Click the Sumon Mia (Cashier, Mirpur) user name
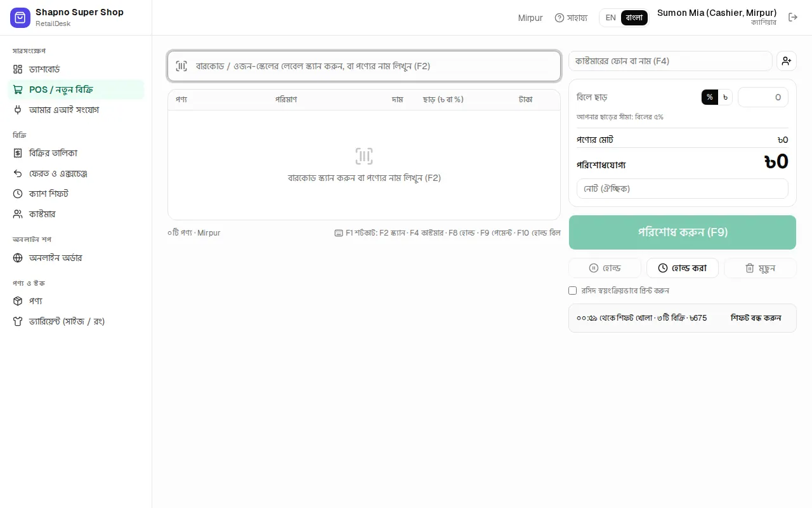The width and height of the screenshot is (812, 508). (717, 13)
